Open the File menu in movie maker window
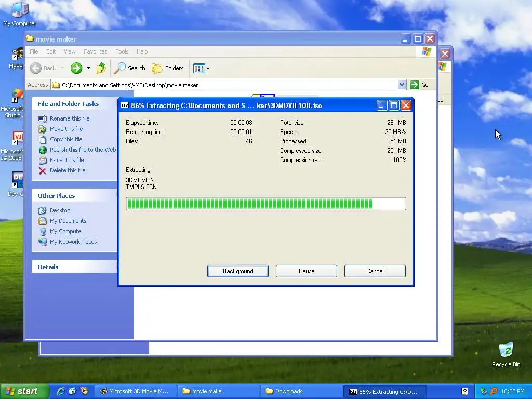 [34, 51]
